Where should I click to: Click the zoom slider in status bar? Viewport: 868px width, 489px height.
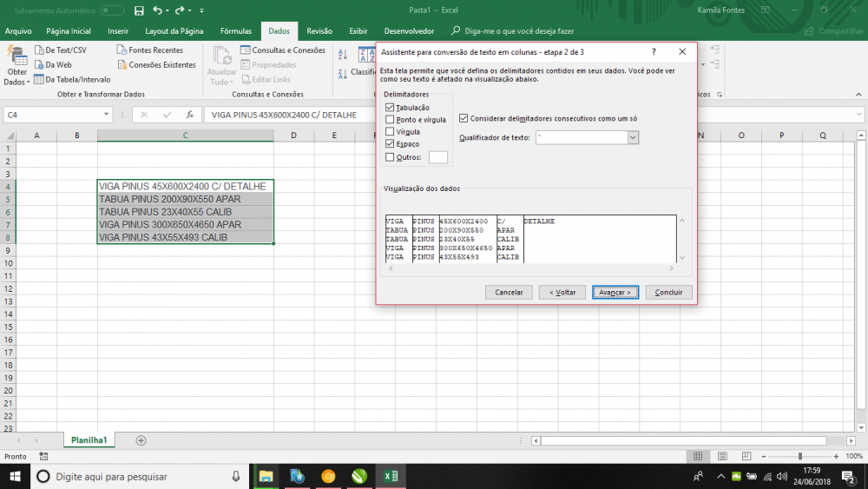tap(799, 456)
